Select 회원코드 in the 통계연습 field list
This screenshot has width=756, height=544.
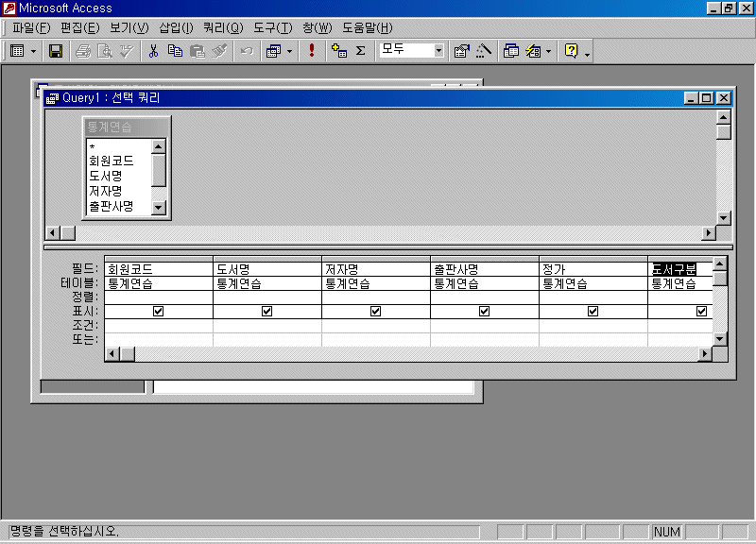pyautogui.click(x=119, y=161)
